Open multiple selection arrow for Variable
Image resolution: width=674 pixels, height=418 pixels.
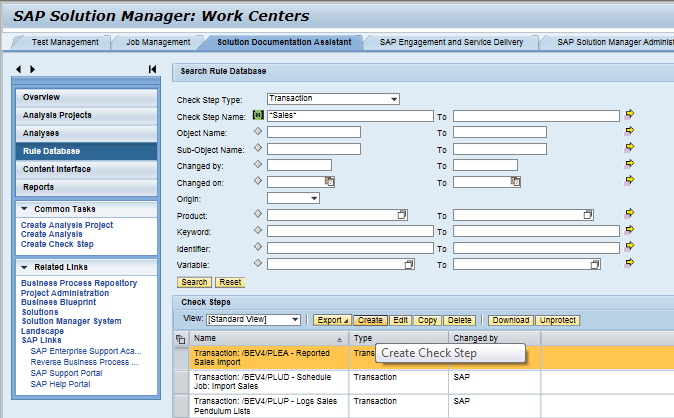[629, 262]
